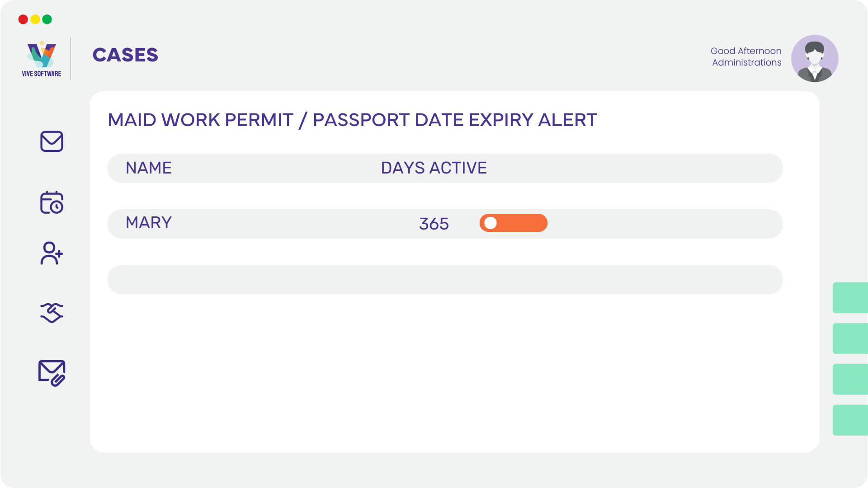Open the mail envelope icon in sidebar
The height and width of the screenshot is (488, 868).
point(52,141)
